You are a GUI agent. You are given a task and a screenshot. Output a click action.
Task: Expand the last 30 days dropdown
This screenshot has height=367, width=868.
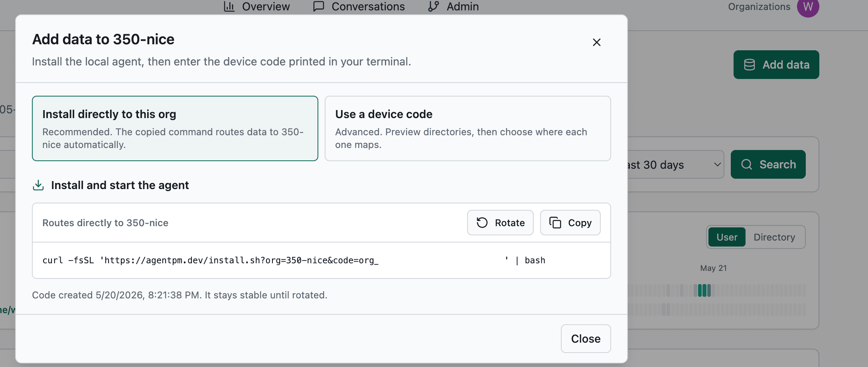pyautogui.click(x=675, y=164)
